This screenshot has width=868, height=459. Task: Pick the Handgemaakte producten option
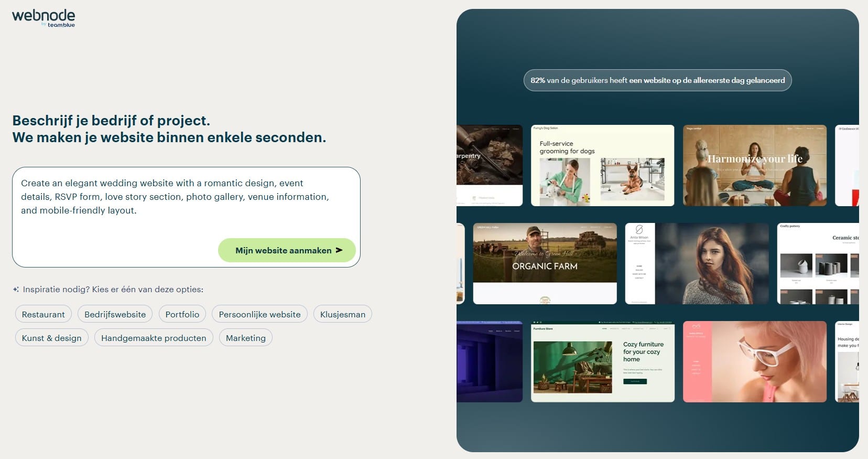[x=154, y=338]
